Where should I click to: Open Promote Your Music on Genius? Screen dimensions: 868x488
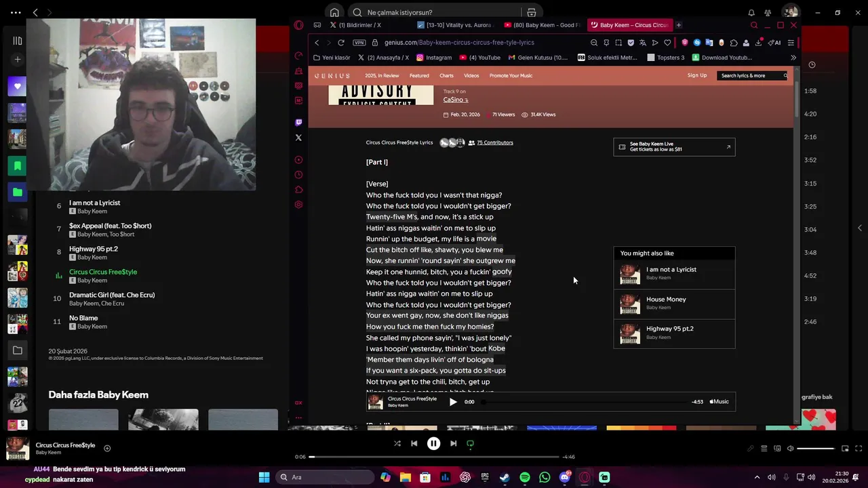point(511,75)
